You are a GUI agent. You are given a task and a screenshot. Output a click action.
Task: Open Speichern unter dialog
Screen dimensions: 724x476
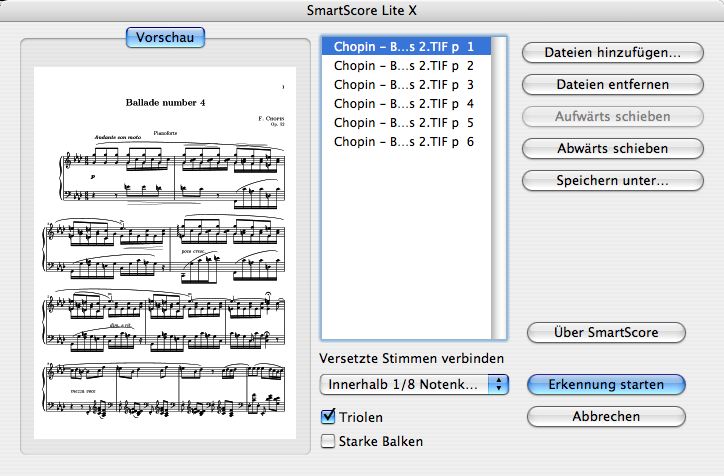(613, 180)
